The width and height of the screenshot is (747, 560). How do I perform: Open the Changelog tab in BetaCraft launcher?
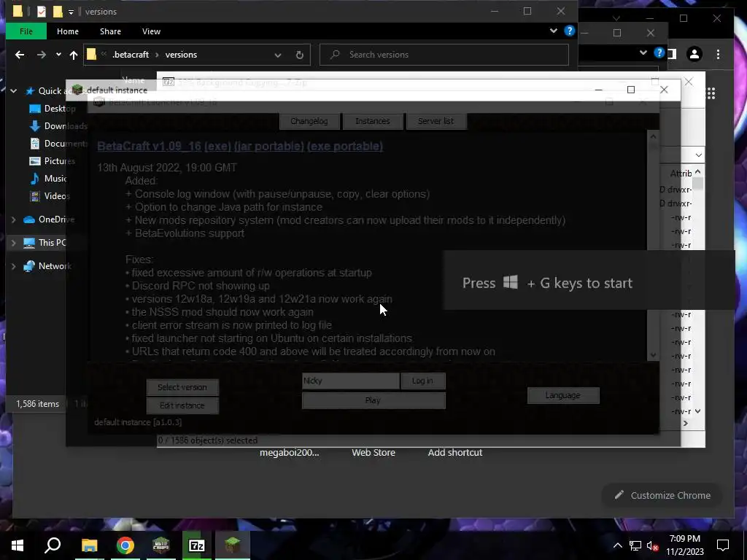(x=309, y=121)
